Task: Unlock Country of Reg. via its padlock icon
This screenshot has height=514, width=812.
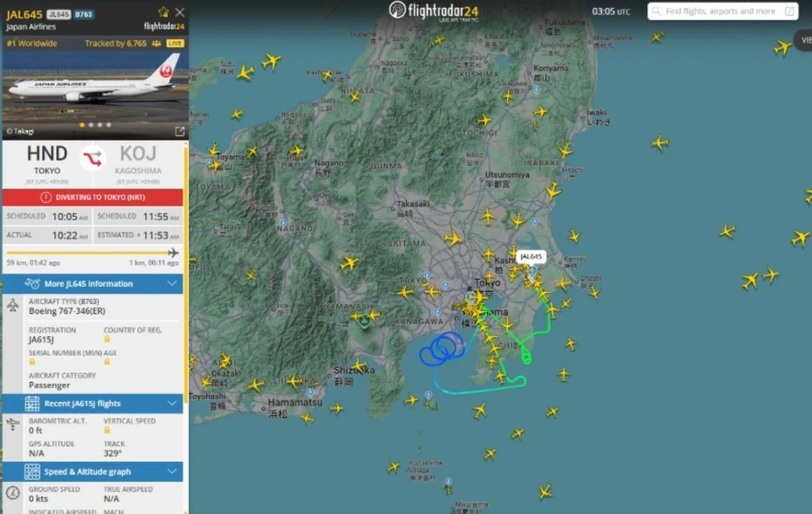Action: (x=107, y=340)
